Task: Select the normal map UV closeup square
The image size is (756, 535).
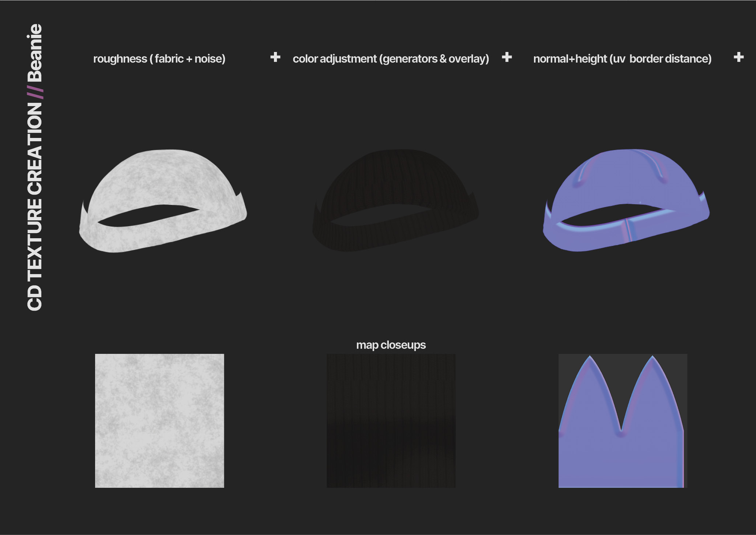Action: point(623,420)
